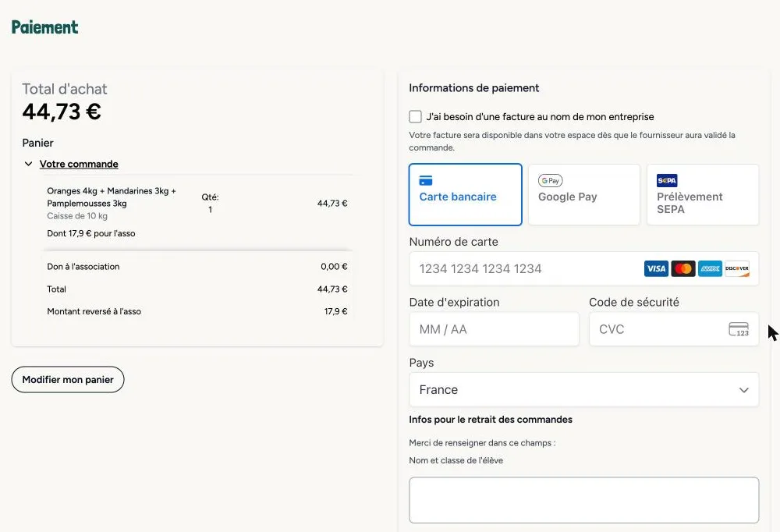This screenshot has width=780, height=532.
Task: Collapse the Votre commande chevron
Action: pyautogui.click(x=28, y=164)
